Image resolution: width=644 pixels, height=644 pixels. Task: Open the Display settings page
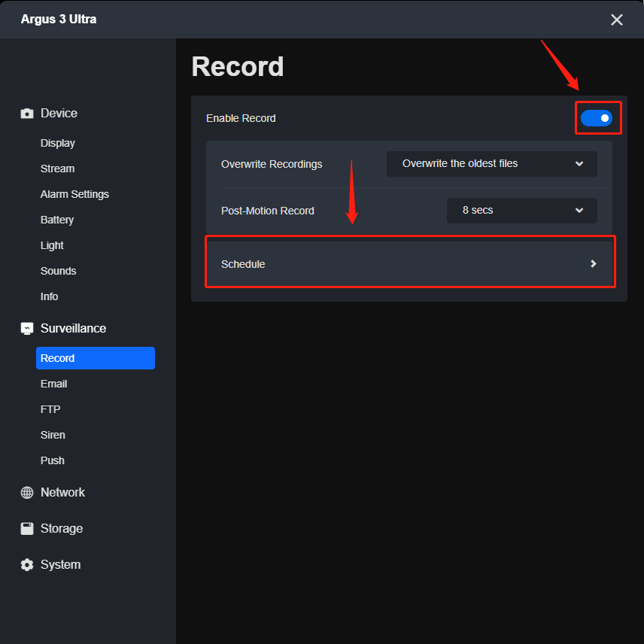click(57, 143)
